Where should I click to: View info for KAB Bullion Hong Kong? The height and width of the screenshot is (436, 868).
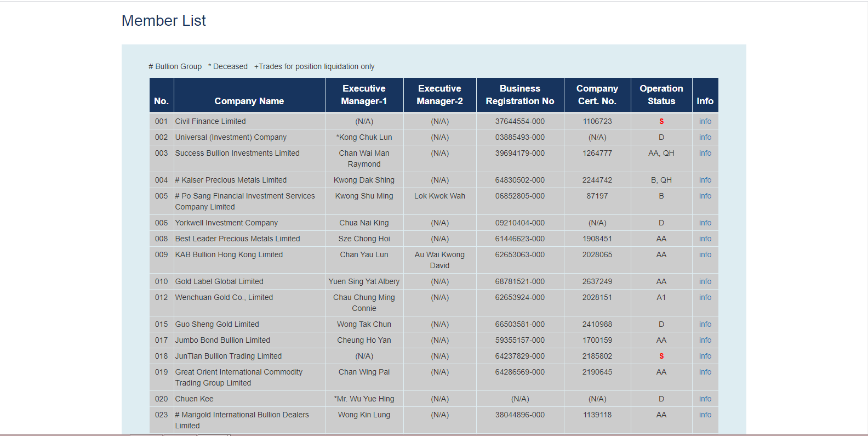705,254
